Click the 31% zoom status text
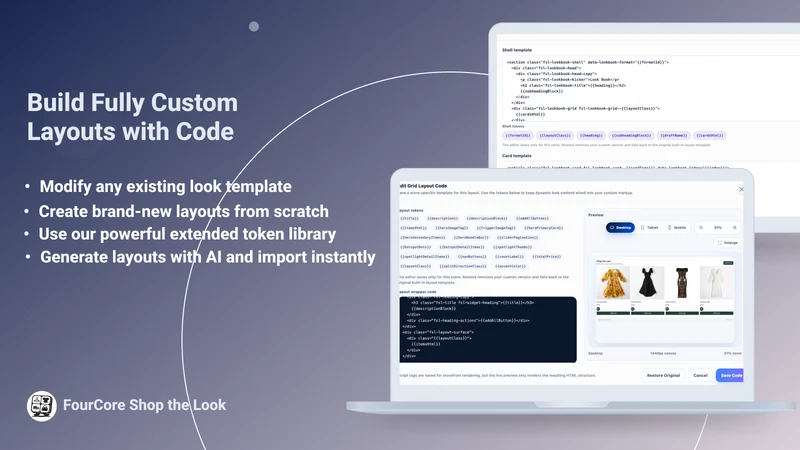 click(733, 353)
